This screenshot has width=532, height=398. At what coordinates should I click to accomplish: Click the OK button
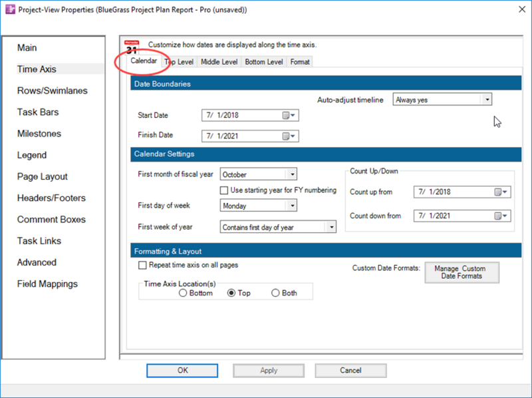[x=182, y=371]
